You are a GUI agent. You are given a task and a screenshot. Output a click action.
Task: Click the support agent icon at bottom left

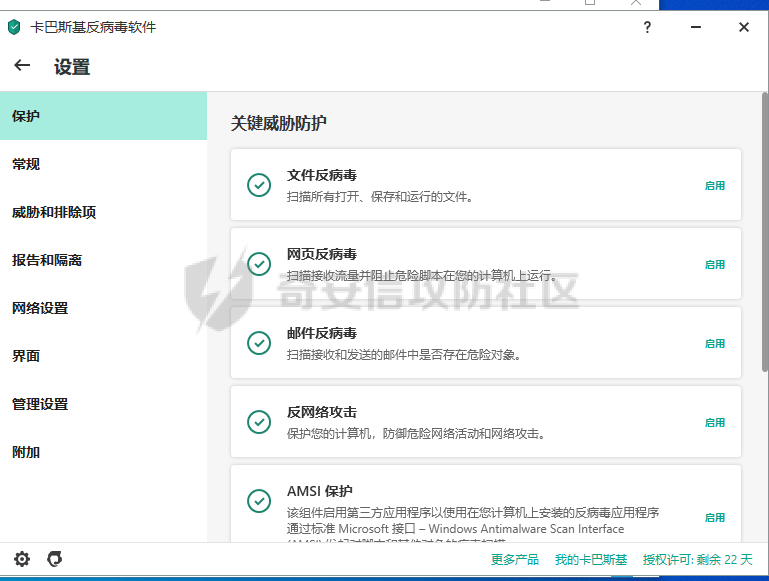[55, 559]
